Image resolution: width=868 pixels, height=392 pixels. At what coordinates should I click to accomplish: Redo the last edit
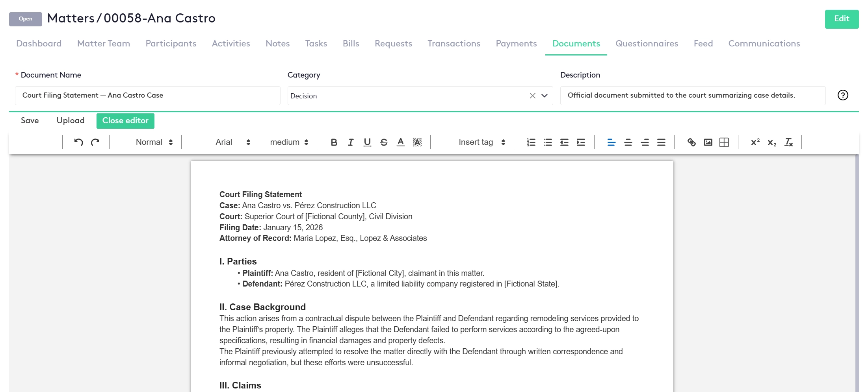point(95,142)
